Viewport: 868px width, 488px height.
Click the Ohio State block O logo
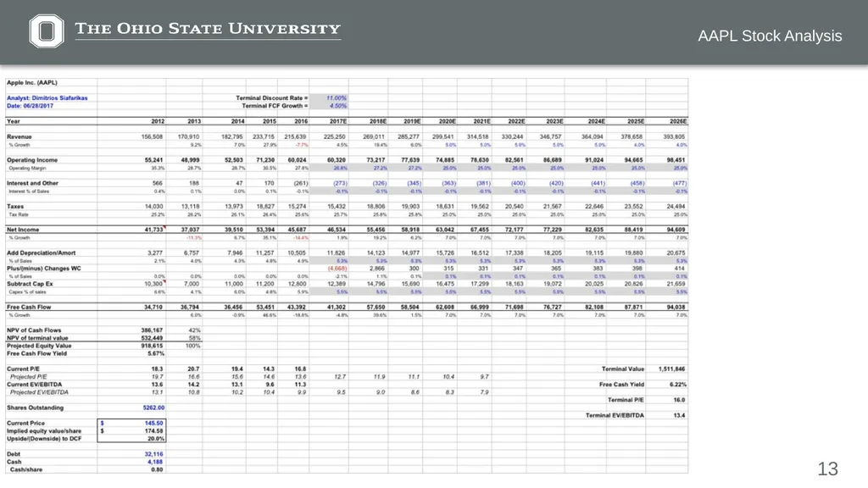47,31
